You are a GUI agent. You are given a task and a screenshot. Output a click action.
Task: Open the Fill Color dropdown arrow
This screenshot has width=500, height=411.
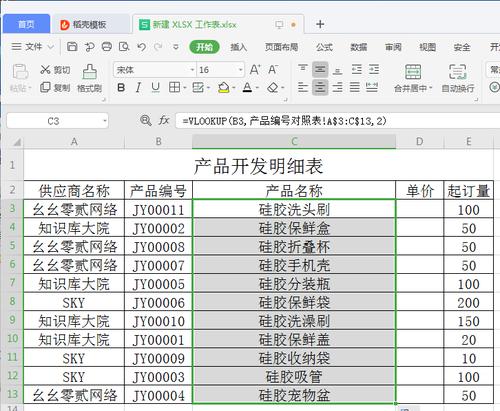(234, 88)
